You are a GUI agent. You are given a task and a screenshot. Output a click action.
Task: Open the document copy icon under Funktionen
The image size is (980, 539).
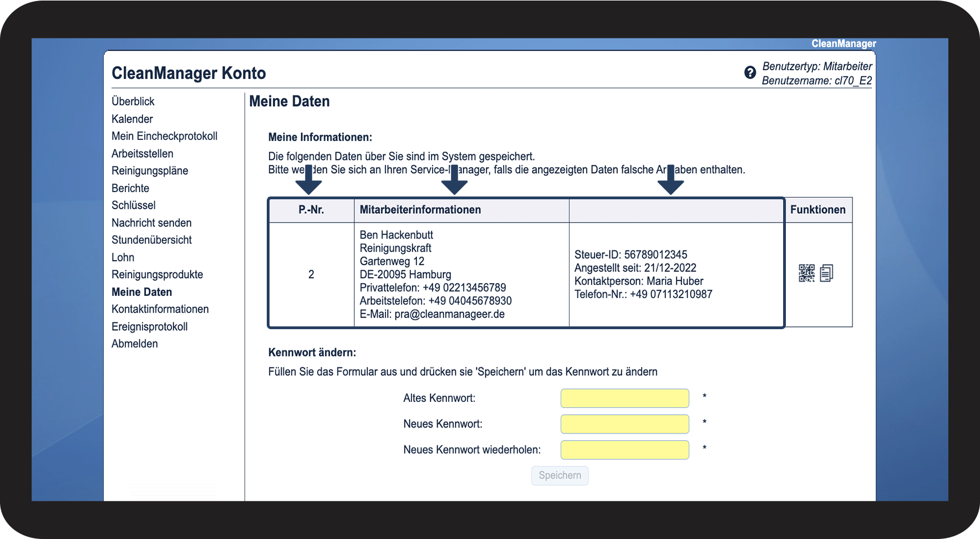click(x=826, y=273)
